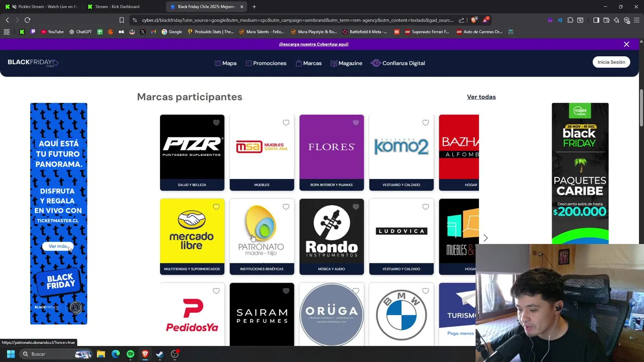
Task: Open the Google bookmark
Action: [x=172, y=32]
